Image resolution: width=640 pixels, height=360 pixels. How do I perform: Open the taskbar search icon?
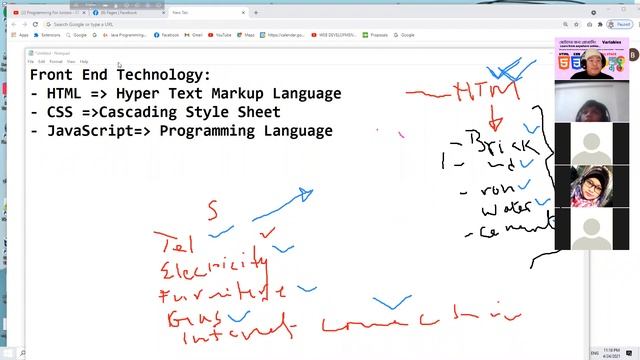click(x=23, y=353)
